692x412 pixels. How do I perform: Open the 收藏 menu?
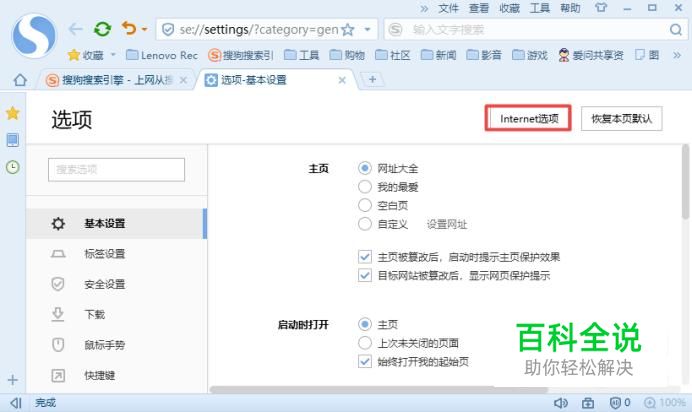point(509,8)
